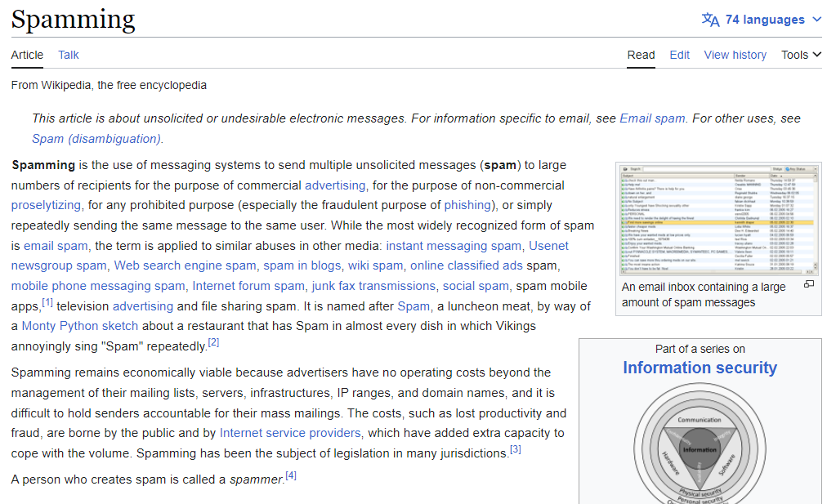Open the 74 languages dropdown

[x=762, y=20]
